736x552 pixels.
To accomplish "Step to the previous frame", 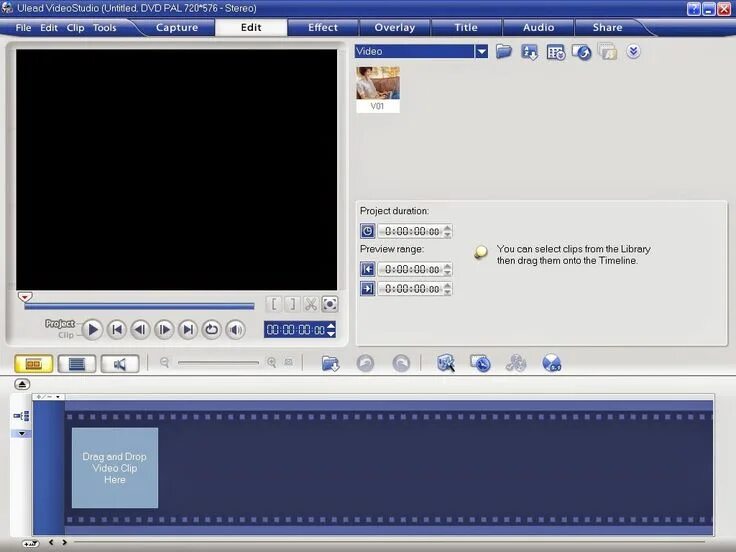I will pyautogui.click(x=140, y=330).
